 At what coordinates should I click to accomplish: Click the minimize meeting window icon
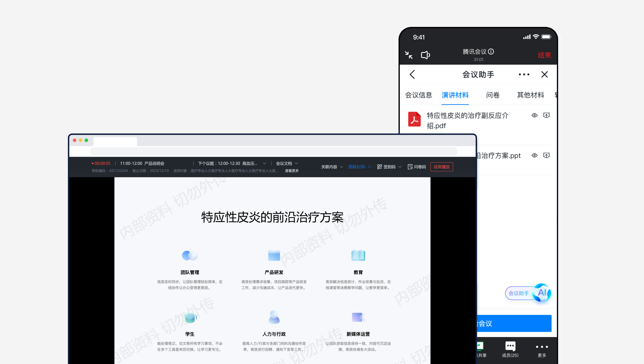(409, 55)
